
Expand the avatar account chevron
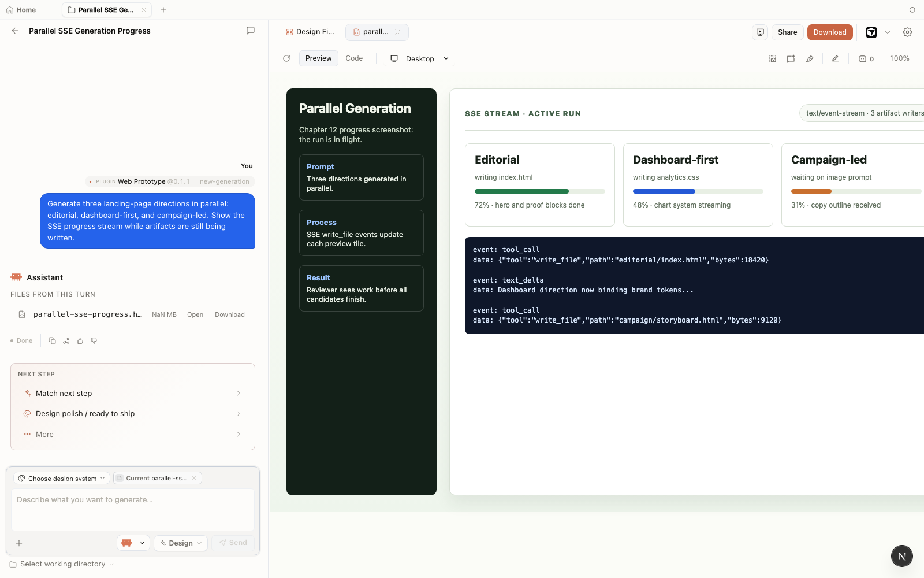pos(888,32)
